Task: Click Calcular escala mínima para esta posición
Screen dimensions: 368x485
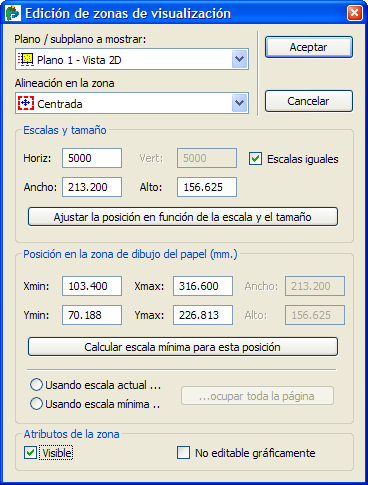Action: [x=183, y=347]
